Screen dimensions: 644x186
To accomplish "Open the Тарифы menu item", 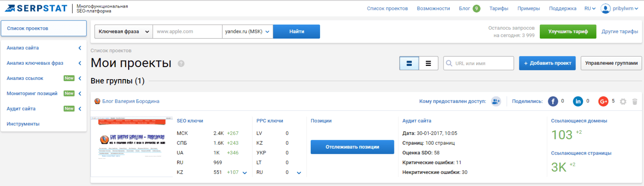I will (x=499, y=8).
